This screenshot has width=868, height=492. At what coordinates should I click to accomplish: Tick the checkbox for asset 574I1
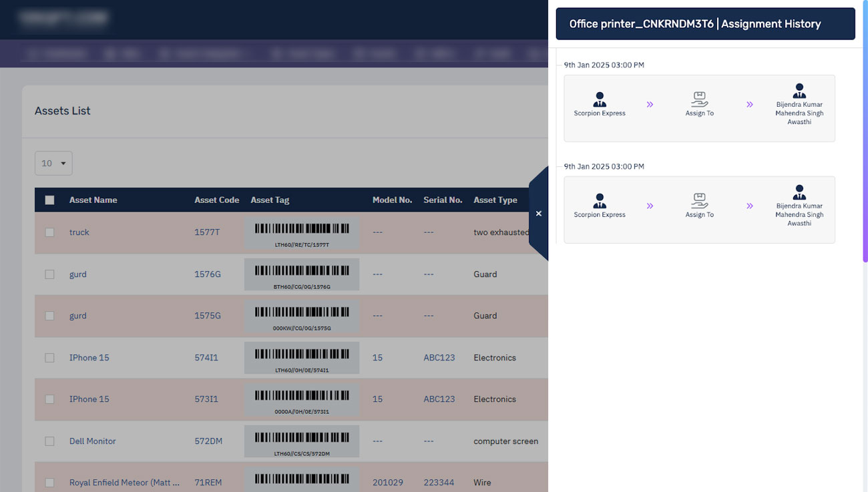tap(49, 358)
